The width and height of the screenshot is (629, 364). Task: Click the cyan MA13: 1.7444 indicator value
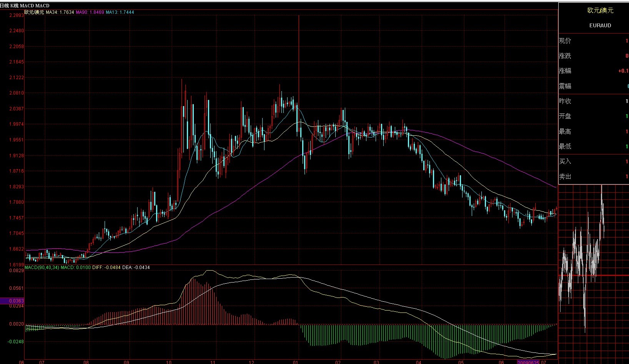coord(120,12)
